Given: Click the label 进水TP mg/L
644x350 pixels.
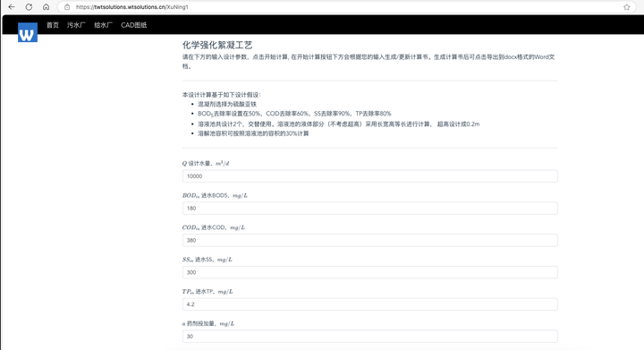Looking at the screenshot, I should (208, 292).
